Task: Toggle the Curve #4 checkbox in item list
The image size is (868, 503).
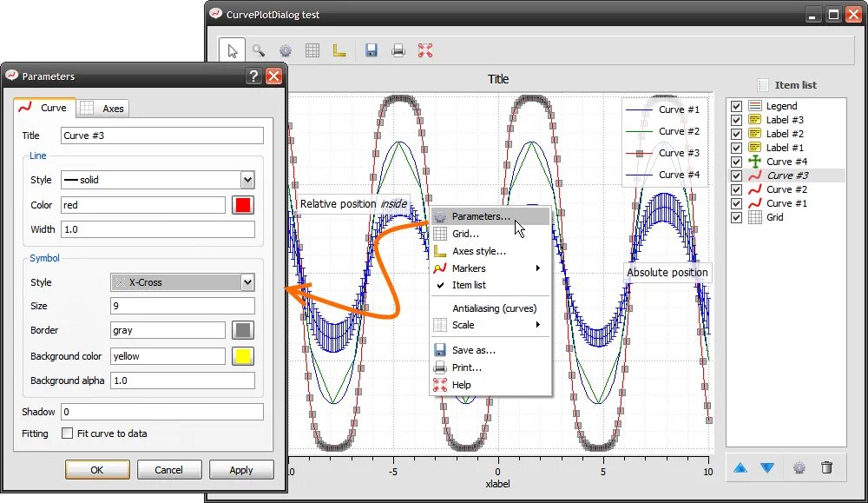Action: point(736,162)
